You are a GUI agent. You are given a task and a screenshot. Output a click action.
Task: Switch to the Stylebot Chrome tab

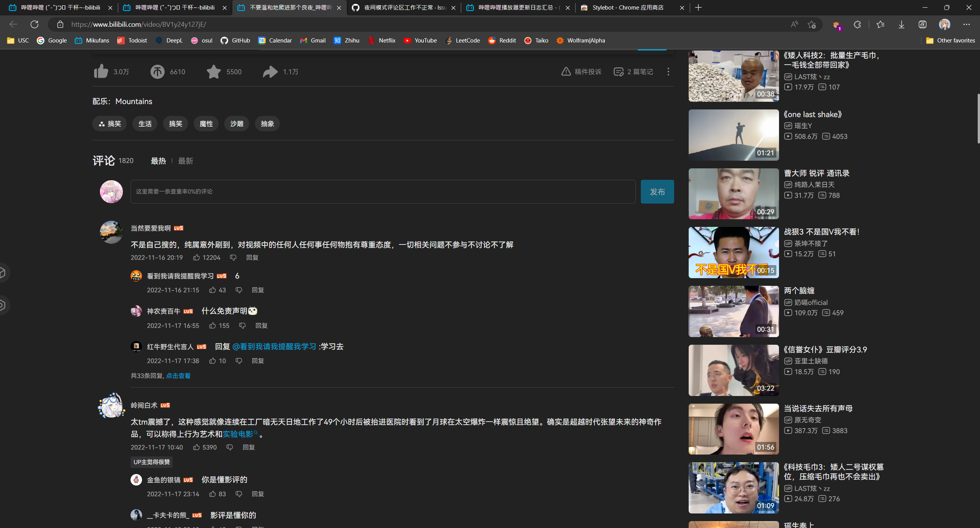click(628, 8)
